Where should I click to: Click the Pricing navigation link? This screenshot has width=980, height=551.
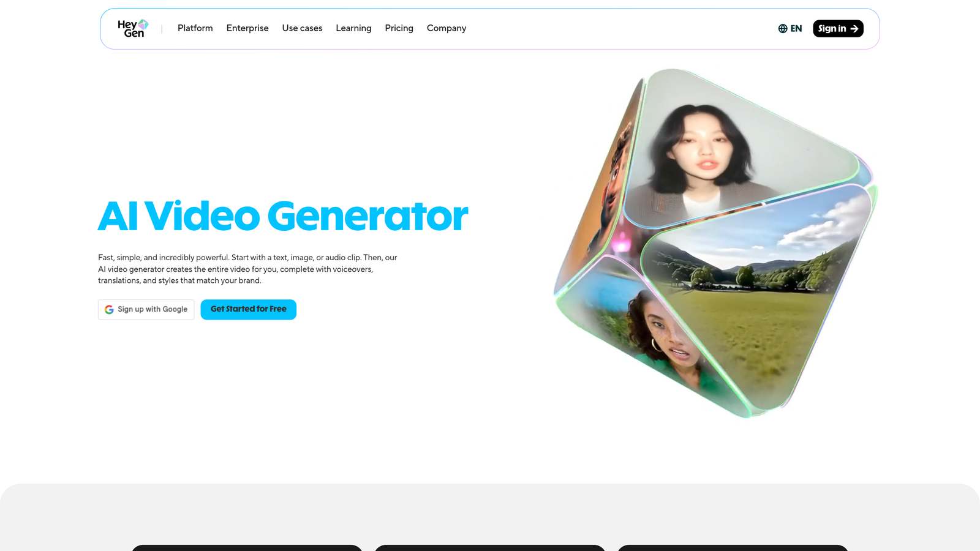[399, 28]
